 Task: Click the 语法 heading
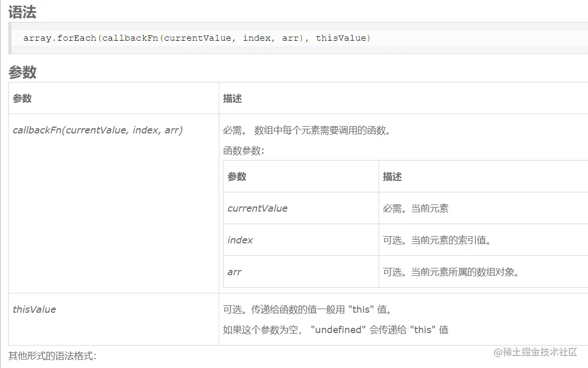point(22,12)
